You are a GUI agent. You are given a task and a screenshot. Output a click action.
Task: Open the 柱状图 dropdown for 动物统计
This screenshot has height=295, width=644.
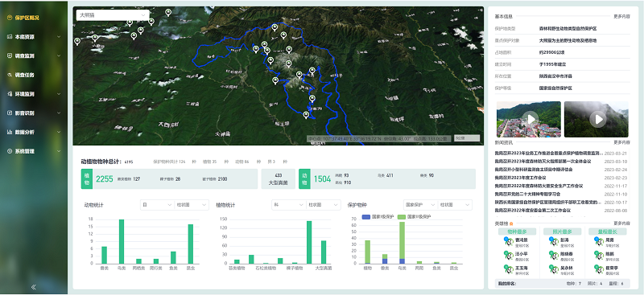coord(192,205)
